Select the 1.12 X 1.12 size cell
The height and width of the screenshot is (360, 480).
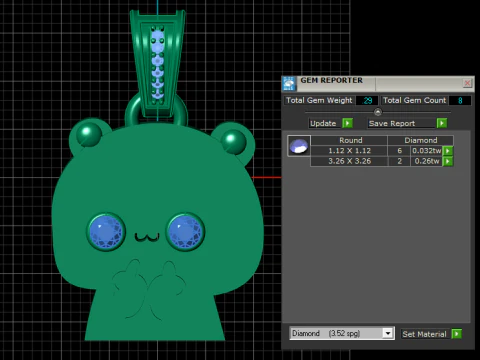(349, 151)
